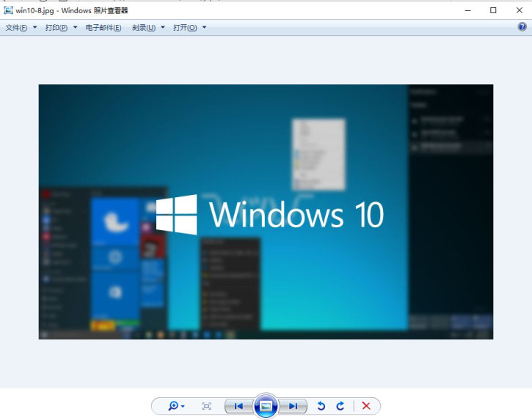Screen dimensions: 532x420
Task: Click the 电子邮件(E) button
Action: click(x=103, y=28)
